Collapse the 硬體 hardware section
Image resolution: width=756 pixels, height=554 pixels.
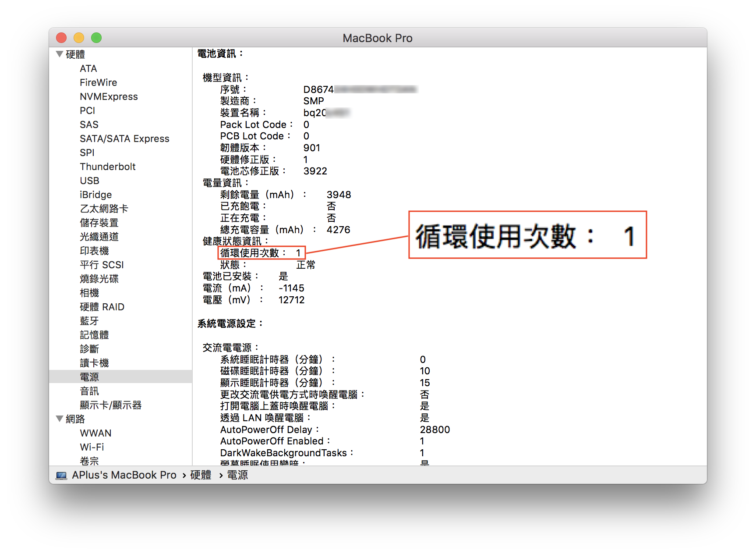coord(60,54)
